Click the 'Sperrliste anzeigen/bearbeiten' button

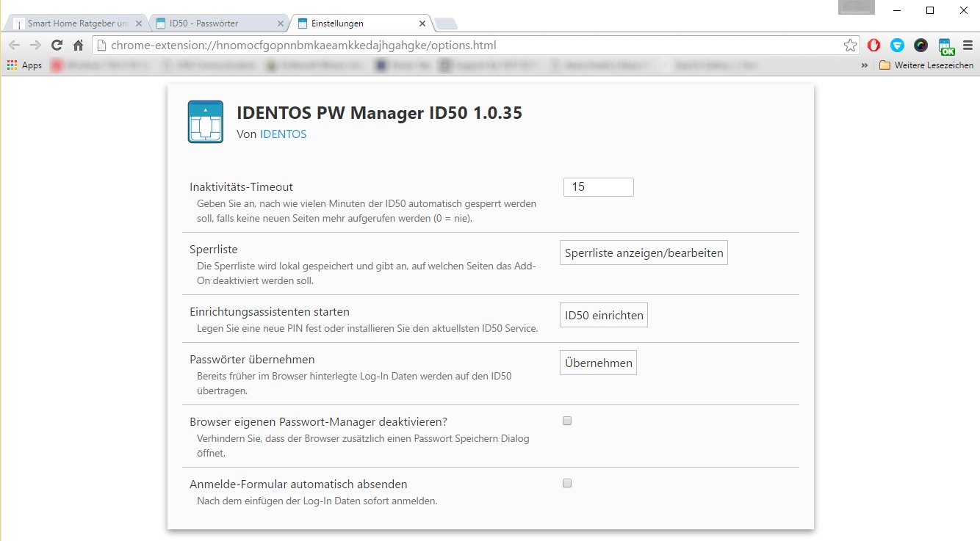click(x=644, y=253)
